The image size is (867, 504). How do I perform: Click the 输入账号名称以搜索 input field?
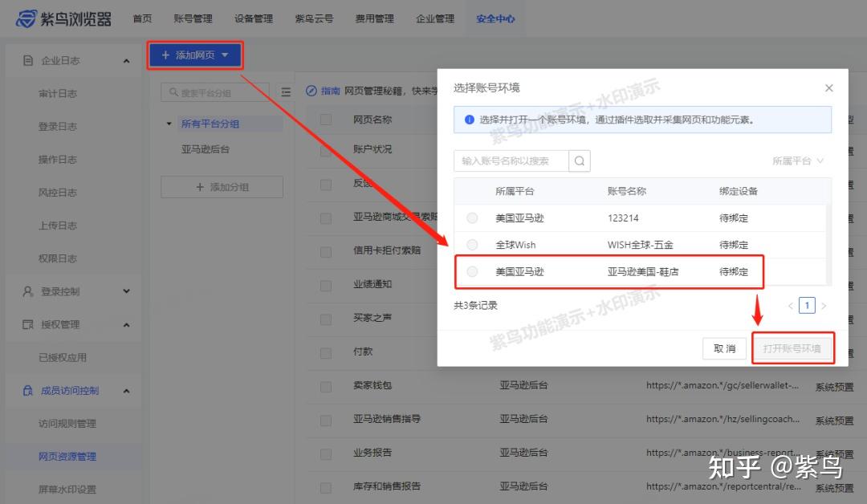point(511,161)
